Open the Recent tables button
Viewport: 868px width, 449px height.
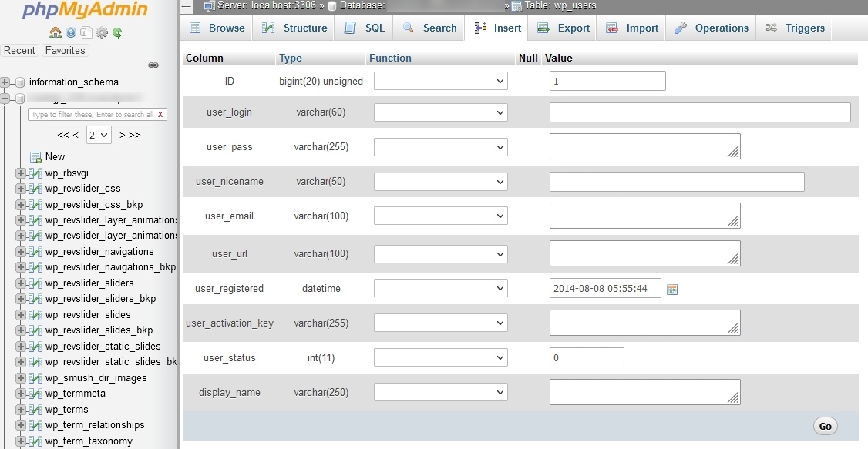pos(19,50)
